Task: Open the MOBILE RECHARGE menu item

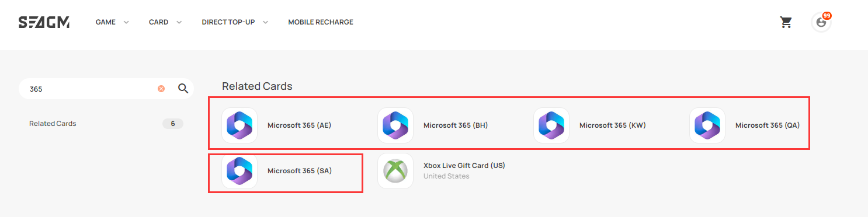Action: coord(321,22)
